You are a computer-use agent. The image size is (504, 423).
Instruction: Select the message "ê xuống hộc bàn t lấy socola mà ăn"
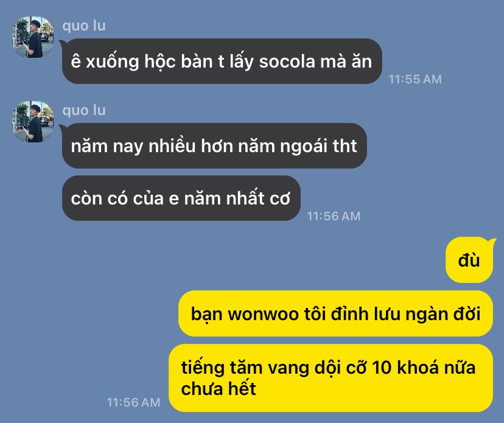pyautogui.click(x=222, y=61)
